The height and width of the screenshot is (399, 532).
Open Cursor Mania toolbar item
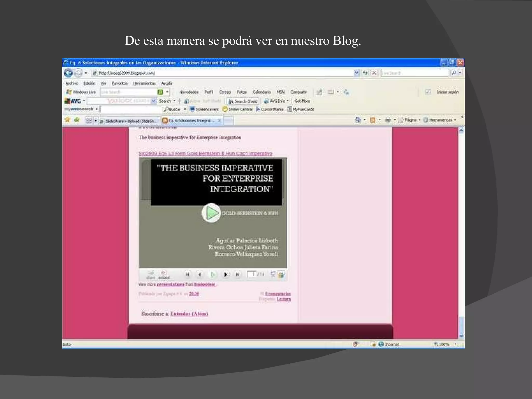270,109
